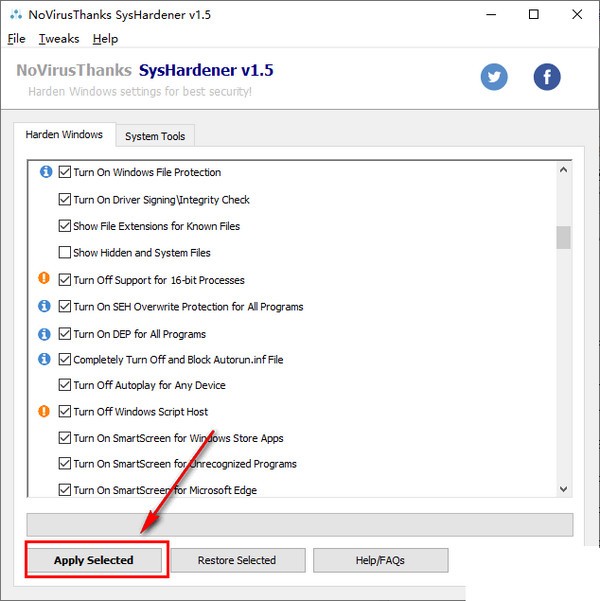Screen dimensions: 600x601
Task: Open the File menu
Action: click(16, 39)
